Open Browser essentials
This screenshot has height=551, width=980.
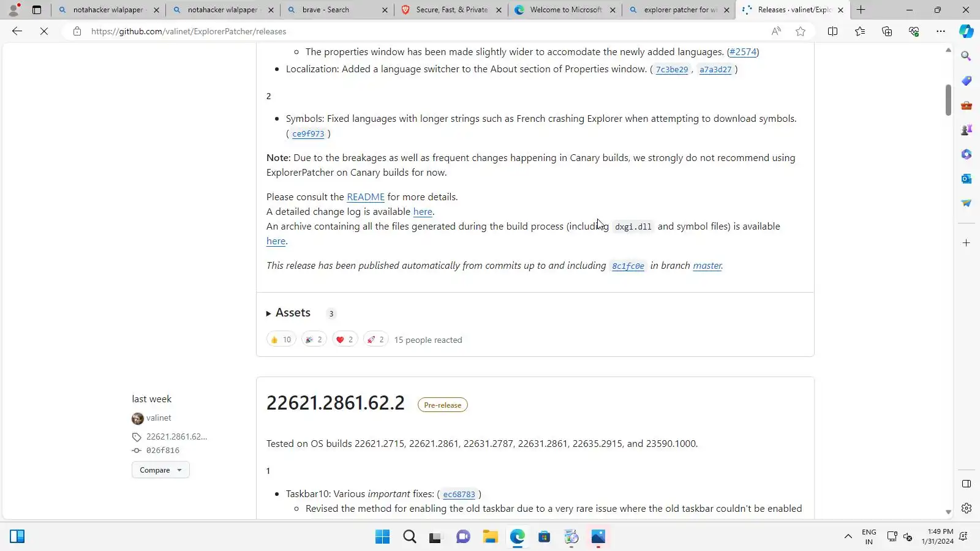click(914, 31)
